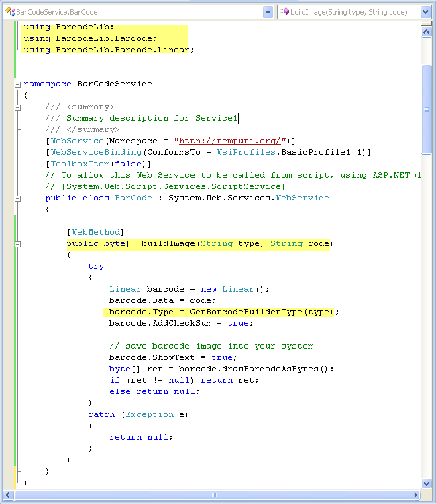Viewport: 436px width, 504px height.
Task: Click the 'Linear barcode = new Linear();' line
Action: click(189, 289)
